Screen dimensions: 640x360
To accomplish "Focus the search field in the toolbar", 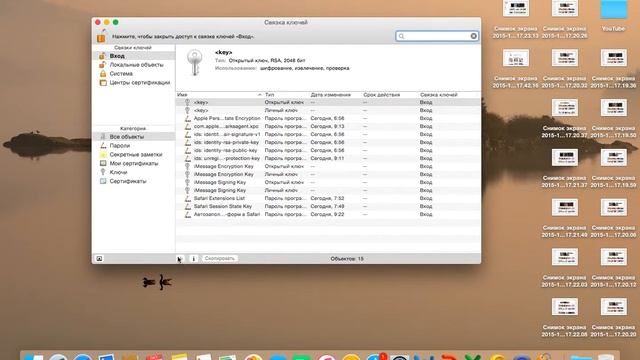I will click(437, 36).
